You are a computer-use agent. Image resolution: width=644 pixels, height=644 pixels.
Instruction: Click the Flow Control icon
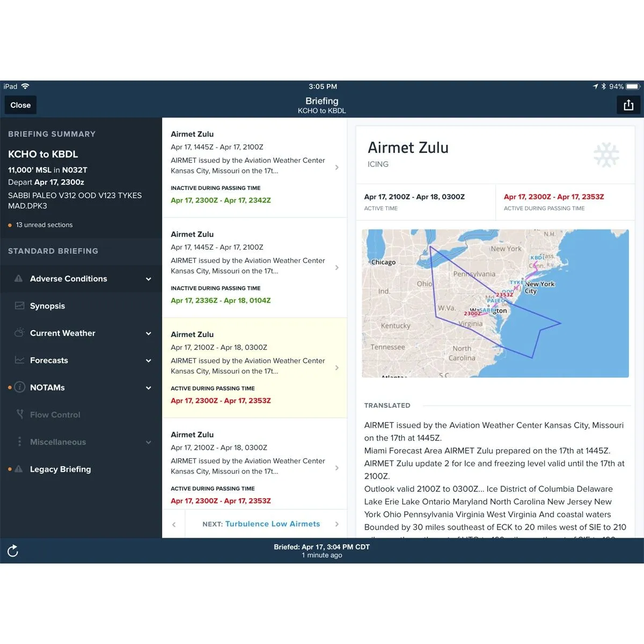click(x=20, y=414)
